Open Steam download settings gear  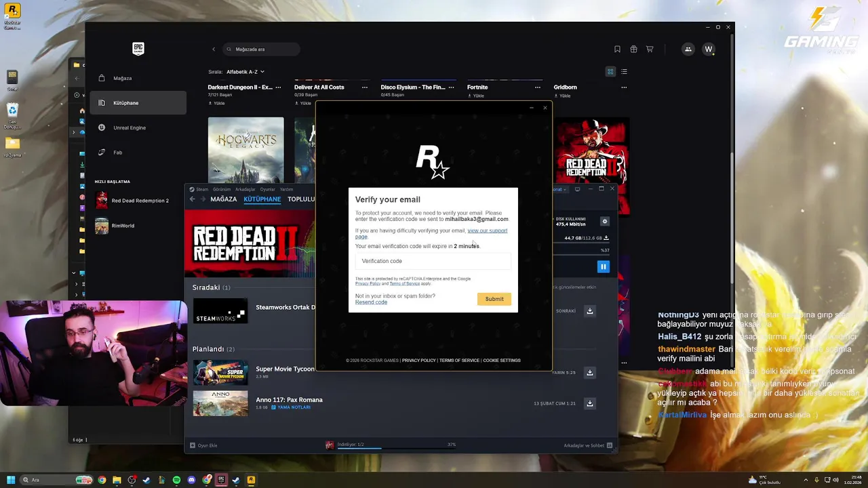coord(605,222)
